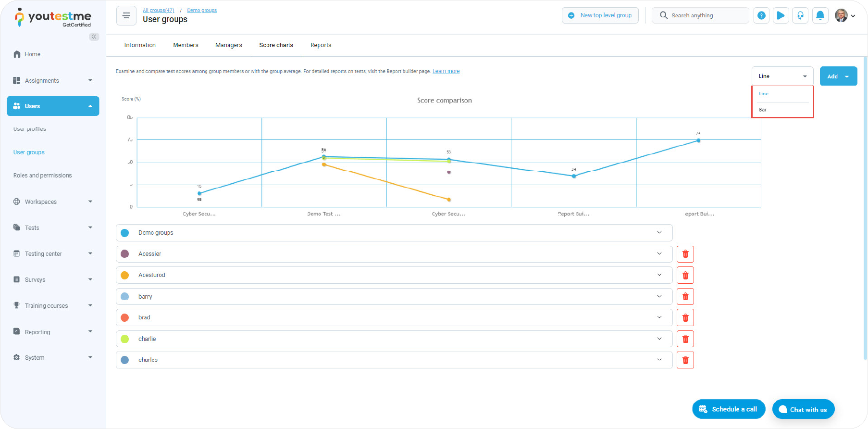The width and height of the screenshot is (868, 429).
Task: Remove charlie using the trash icon
Action: 685,339
